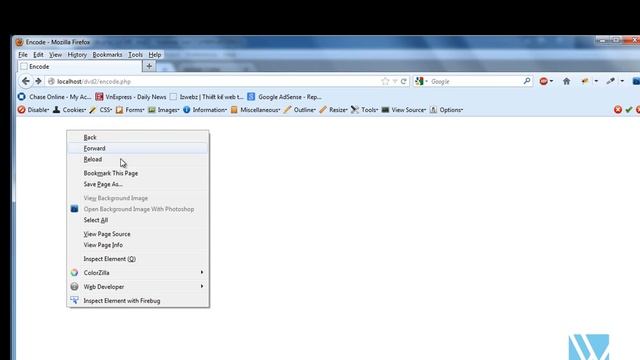Choose Bookmark This Page
The image size is (640, 360).
[138, 173]
